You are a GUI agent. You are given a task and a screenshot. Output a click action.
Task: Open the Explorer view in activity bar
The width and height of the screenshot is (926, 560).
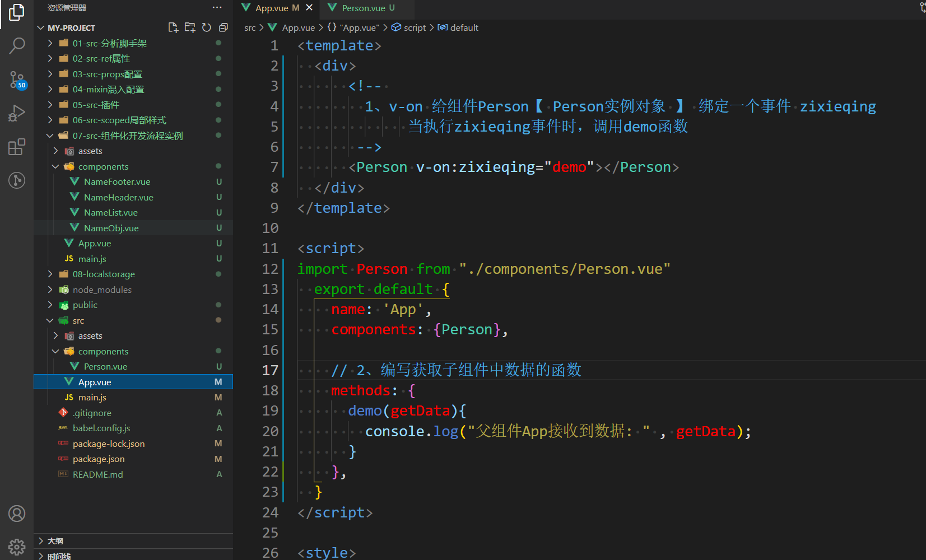(17, 12)
